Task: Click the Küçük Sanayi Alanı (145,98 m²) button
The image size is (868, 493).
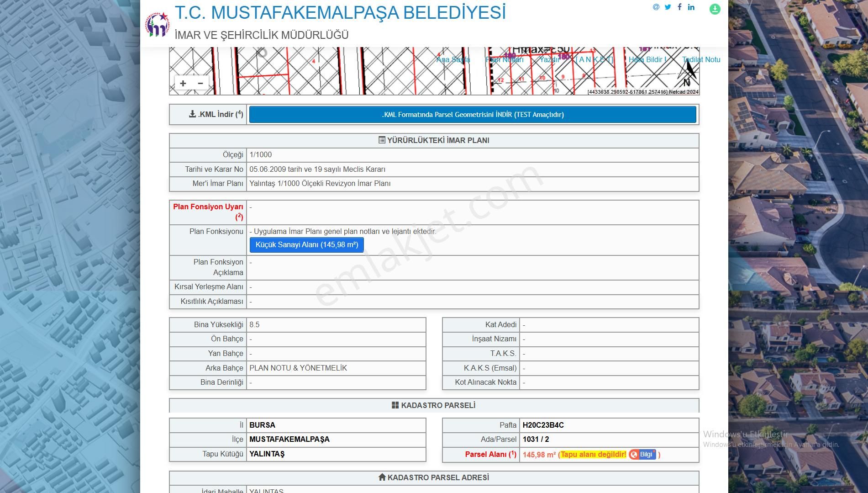Action: [306, 245]
